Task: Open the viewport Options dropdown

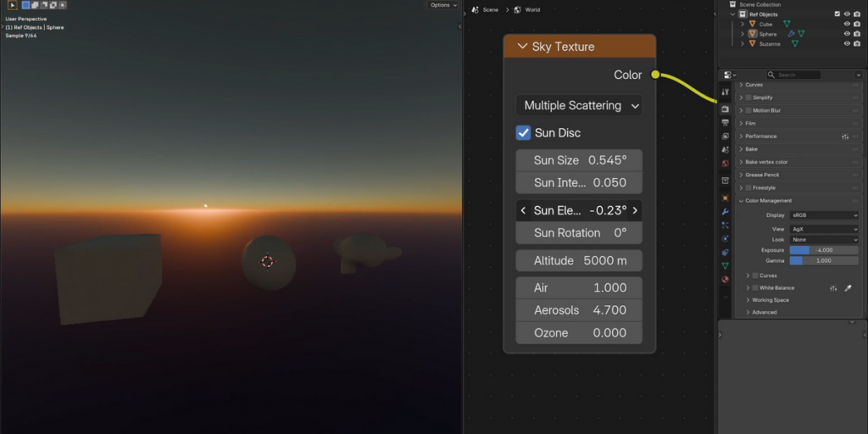Action: pyautogui.click(x=442, y=5)
